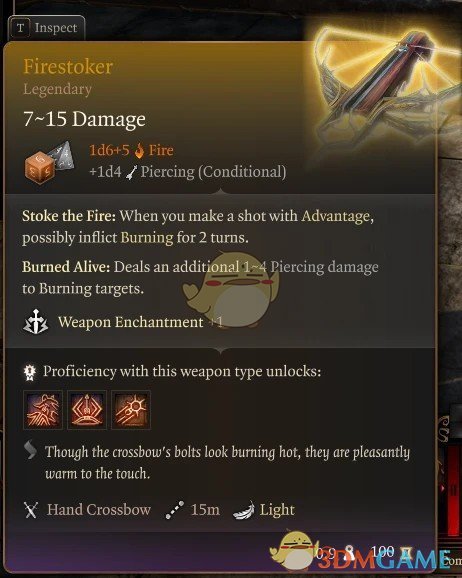Viewport: 462px width, 578px height.
Task: Click the piercing arrow damage icon
Action: click(131, 173)
